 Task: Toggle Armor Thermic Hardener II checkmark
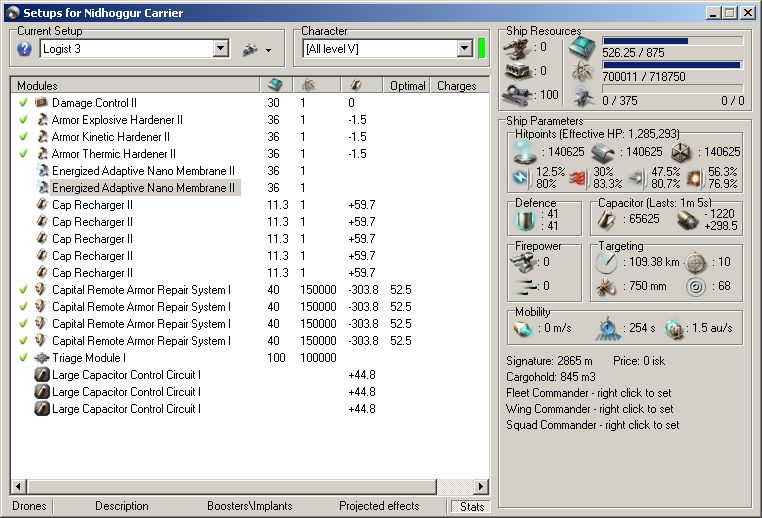pos(23,154)
